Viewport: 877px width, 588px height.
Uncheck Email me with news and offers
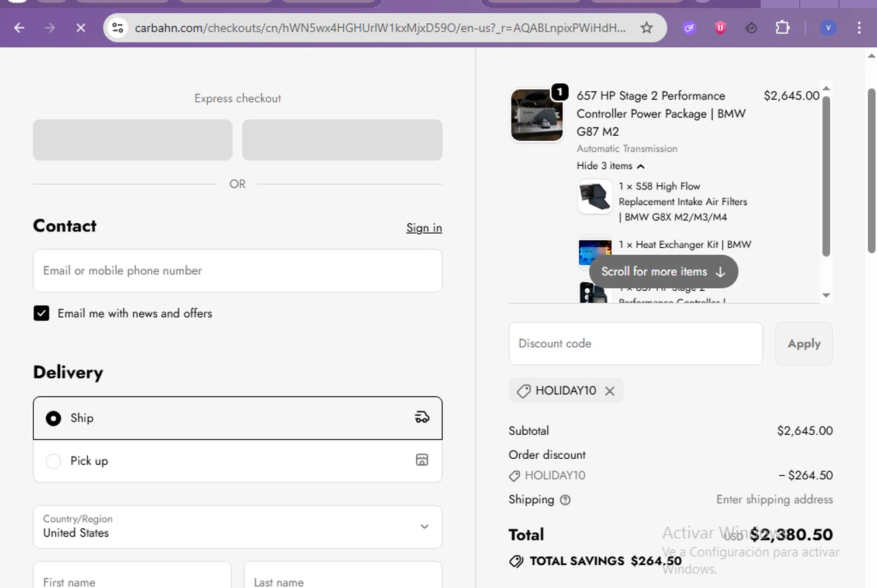click(x=41, y=313)
